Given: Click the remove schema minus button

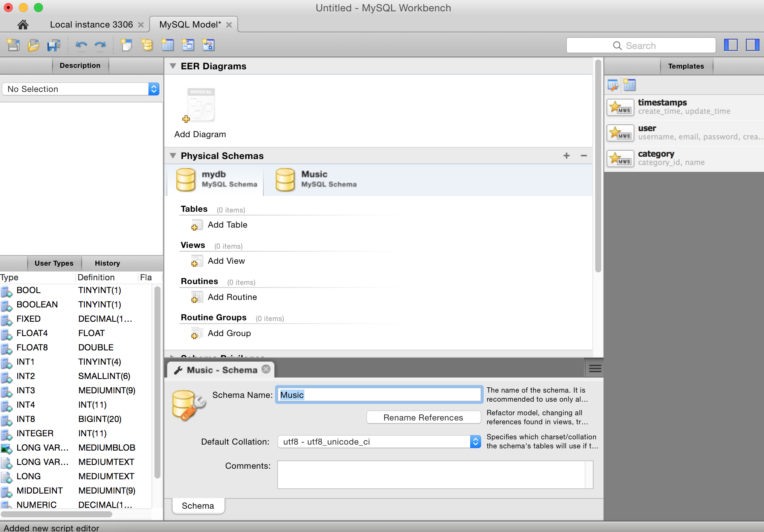Looking at the screenshot, I should click(584, 156).
